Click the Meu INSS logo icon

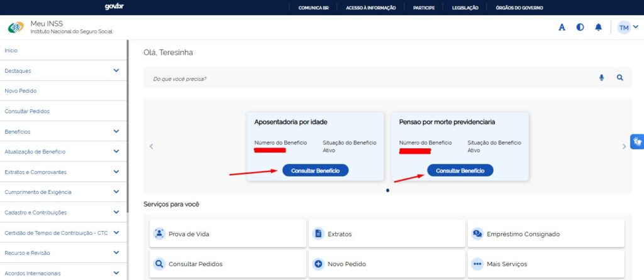click(16, 28)
